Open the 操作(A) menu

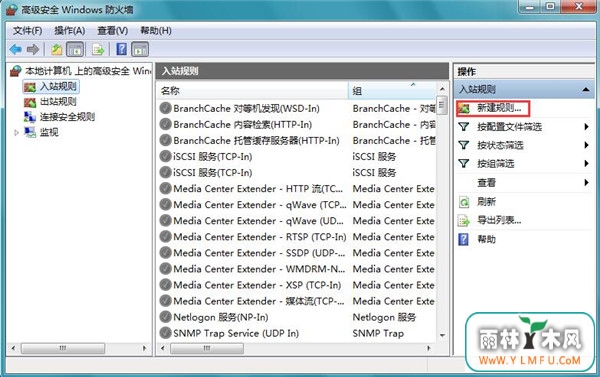(70, 31)
